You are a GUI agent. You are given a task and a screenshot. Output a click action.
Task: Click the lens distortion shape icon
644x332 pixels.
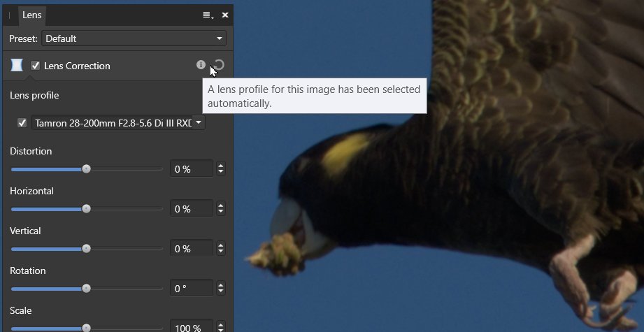tap(16, 65)
